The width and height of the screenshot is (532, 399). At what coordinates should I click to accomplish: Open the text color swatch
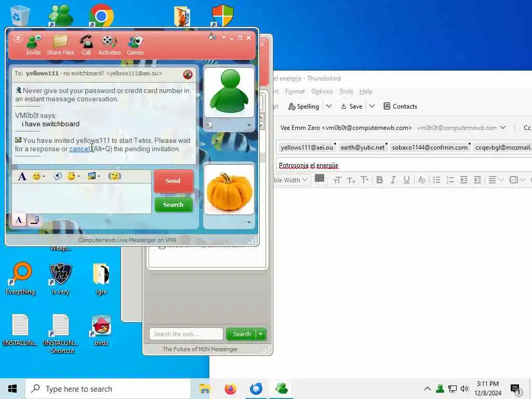tap(320, 179)
